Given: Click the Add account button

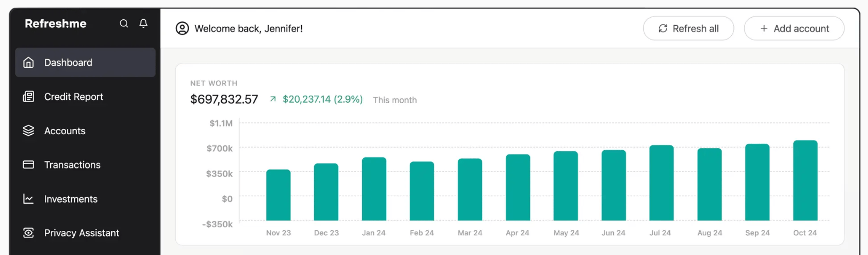Looking at the screenshot, I should coord(794,28).
